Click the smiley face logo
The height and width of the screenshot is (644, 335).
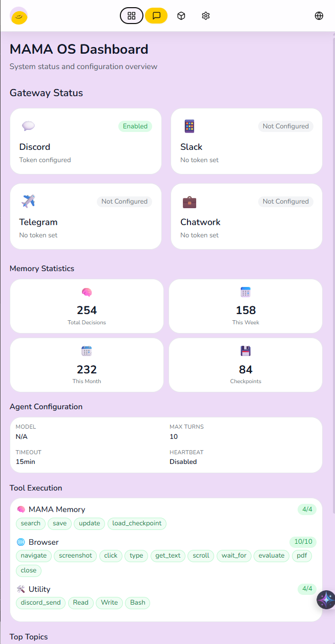click(x=18, y=15)
